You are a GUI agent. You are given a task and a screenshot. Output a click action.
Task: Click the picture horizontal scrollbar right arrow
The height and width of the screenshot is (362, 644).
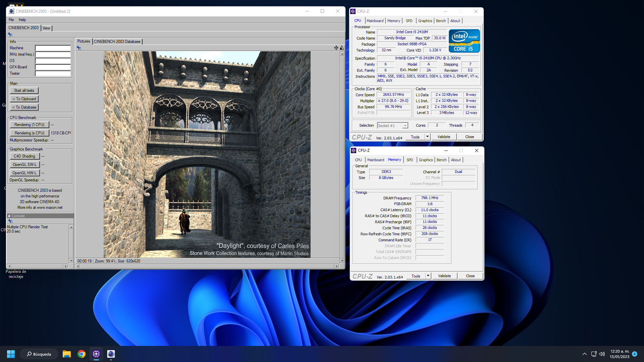pyautogui.click(x=336, y=266)
